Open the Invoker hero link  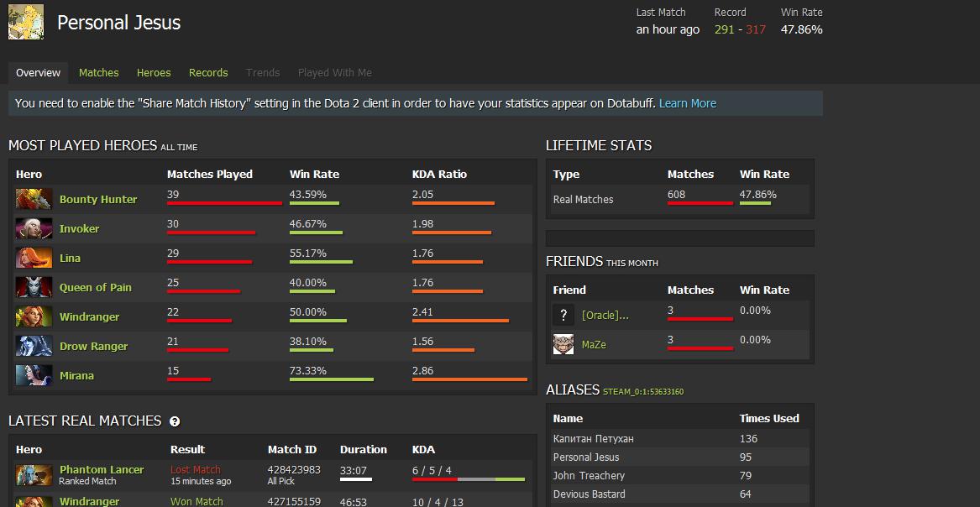(80, 228)
